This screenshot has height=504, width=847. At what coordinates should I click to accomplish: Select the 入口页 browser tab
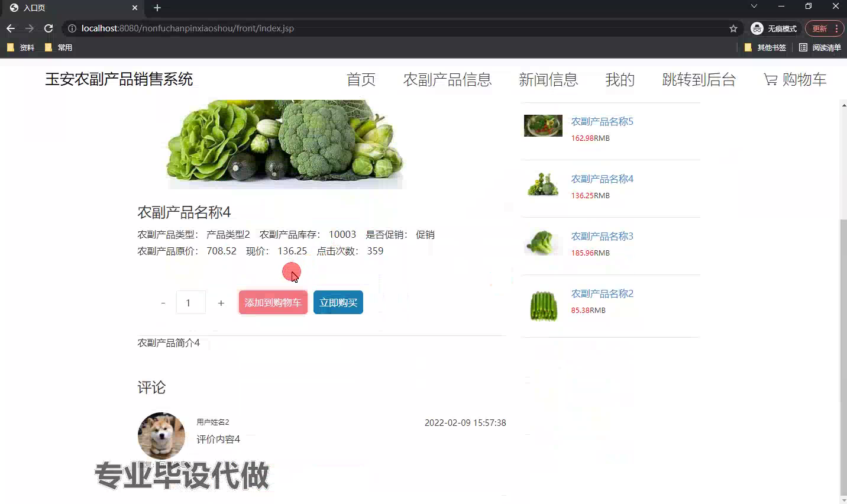(x=73, y=8)
